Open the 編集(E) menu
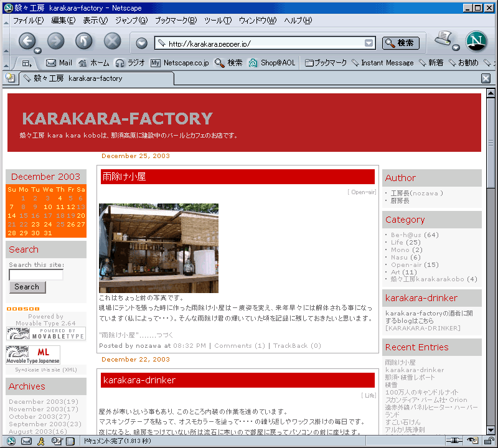498x448 pixels. pos(63,21)
